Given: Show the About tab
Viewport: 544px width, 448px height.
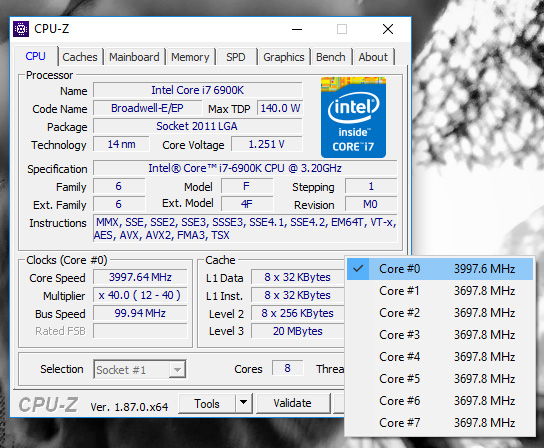Looking at the screenshot, I should coord(373,57).
